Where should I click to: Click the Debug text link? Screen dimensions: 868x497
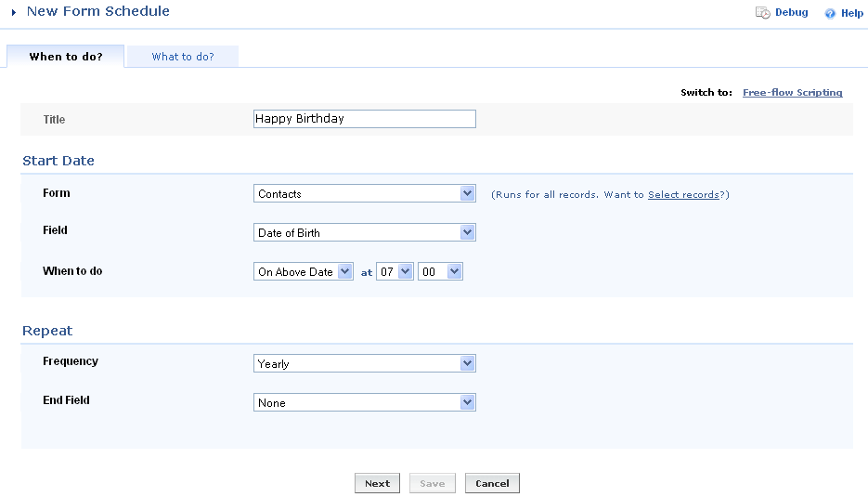(x=791, y=13)
